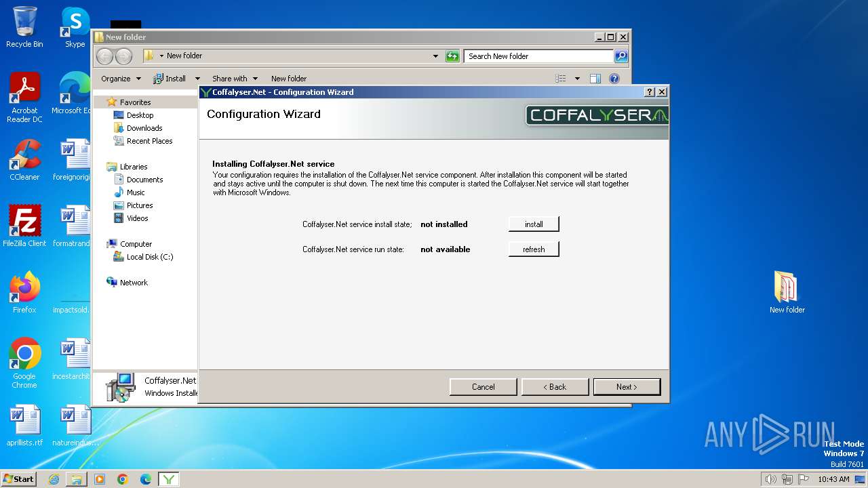868x488 pixels.
Task: Click the search magnifier icon
Action: click(x=621, y=56)
